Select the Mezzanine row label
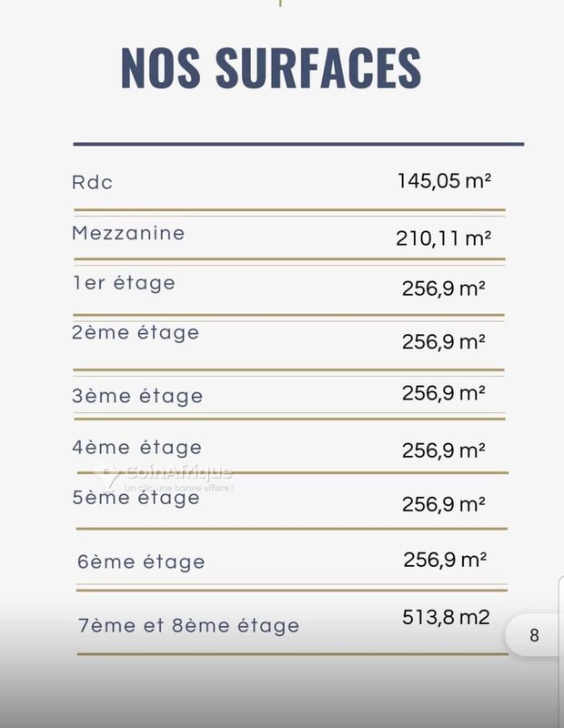564x728 pixels. coord(128,233)
